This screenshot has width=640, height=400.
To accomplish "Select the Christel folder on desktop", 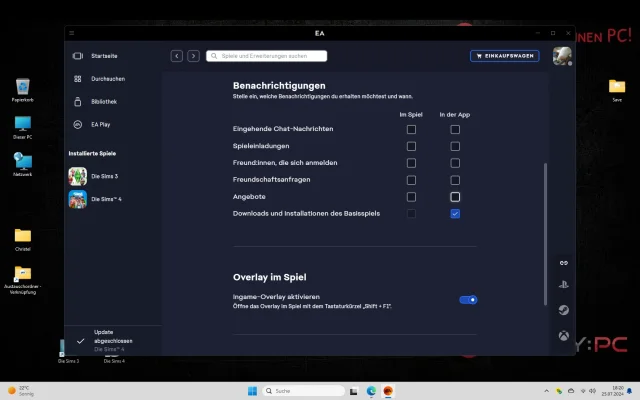I will click(x=22, y=240).
